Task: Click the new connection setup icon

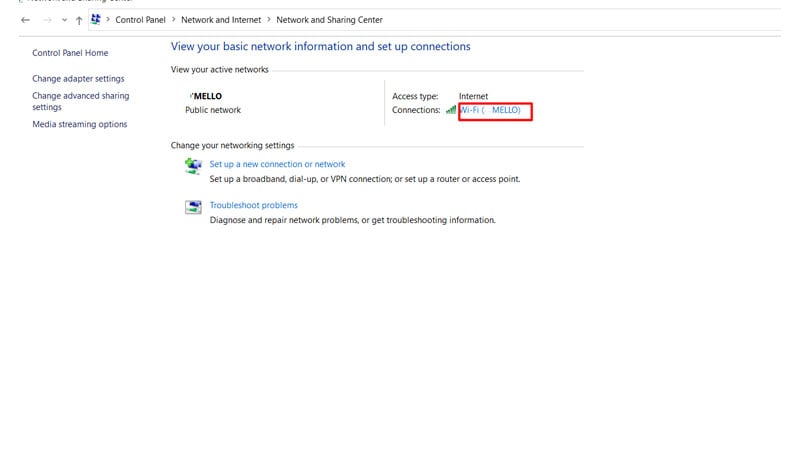Action: [193, 166]
